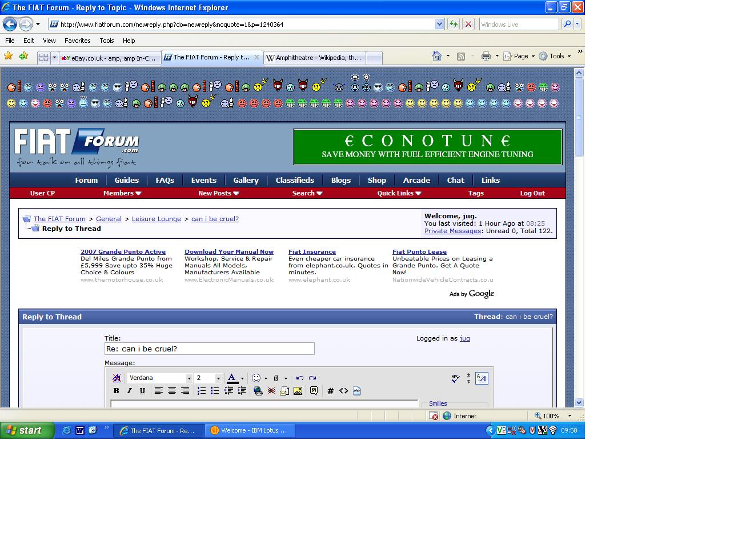Click the Insert Image icon
Screen dimensions: 746x560
(x=298, y=391)
